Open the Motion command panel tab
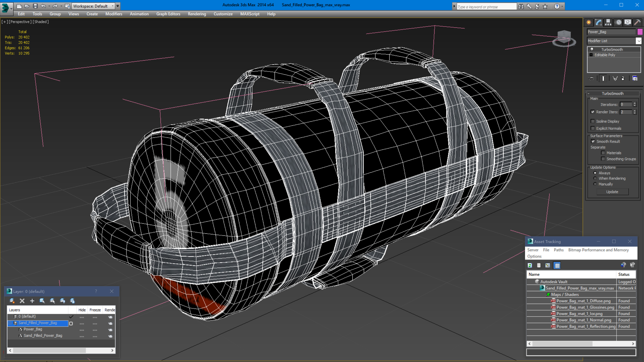Image resolution: width=644 pixels, height=362 pixels. click(618, 23)
